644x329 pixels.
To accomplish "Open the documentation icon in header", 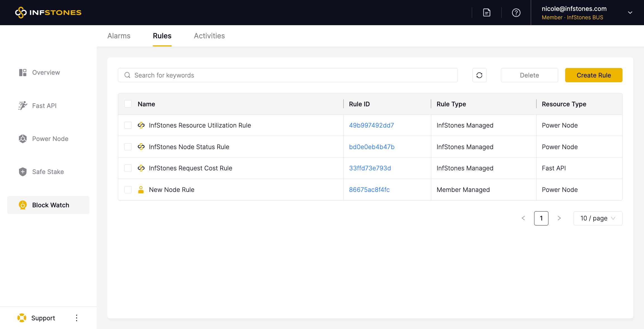I will tap(487, 13).
